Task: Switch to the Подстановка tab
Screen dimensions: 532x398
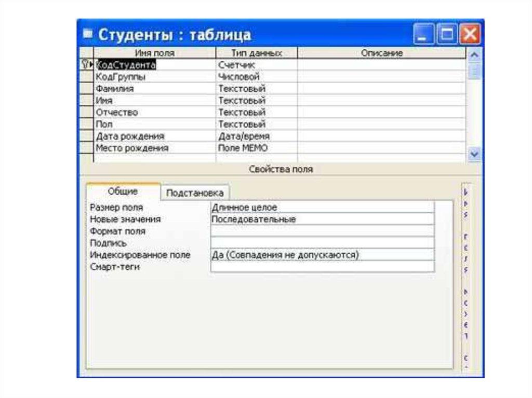Action: [195, 193]
